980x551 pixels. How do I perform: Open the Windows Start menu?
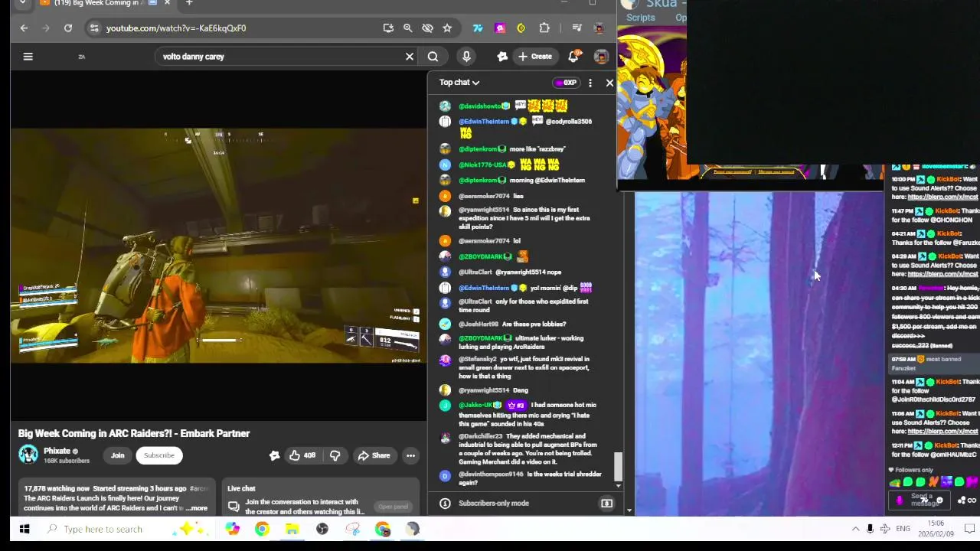tap(24, 529)
